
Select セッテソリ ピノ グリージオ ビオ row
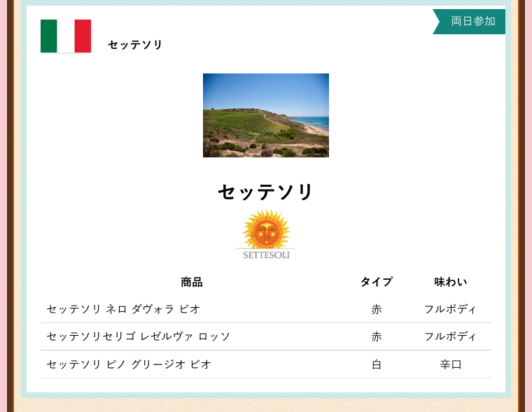click(129, 364)
